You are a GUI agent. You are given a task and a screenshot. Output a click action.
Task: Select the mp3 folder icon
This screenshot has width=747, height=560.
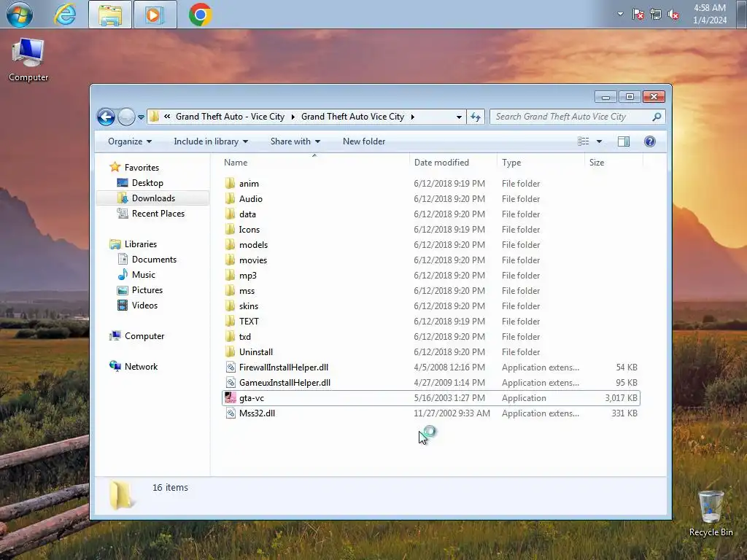pos(230,275)
